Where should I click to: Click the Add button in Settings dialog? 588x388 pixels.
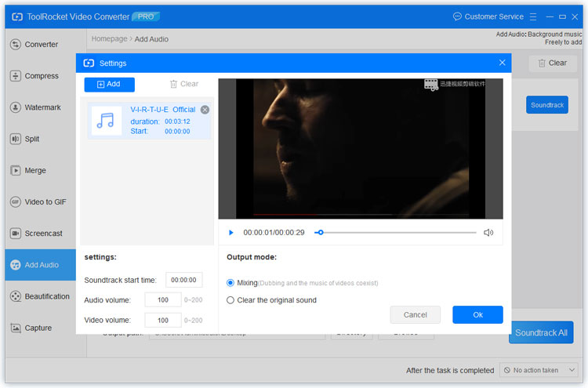(109, 85)
